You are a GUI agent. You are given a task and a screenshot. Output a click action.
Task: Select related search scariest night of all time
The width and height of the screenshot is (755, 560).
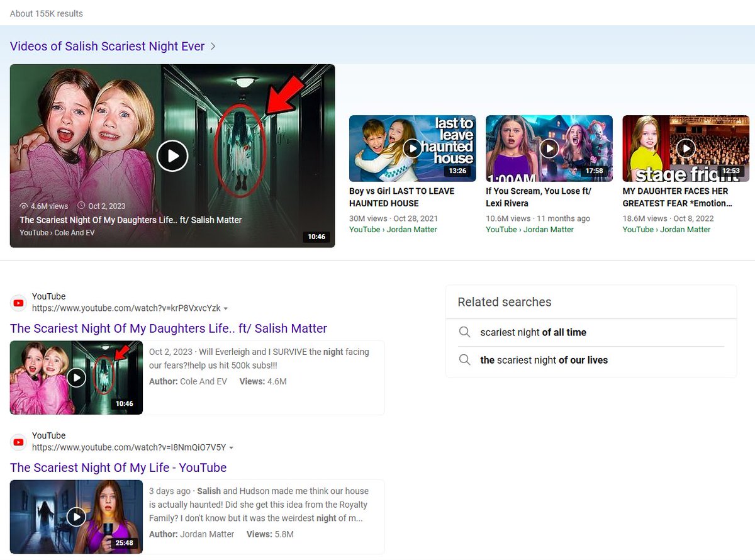click(x=533, y=332)
